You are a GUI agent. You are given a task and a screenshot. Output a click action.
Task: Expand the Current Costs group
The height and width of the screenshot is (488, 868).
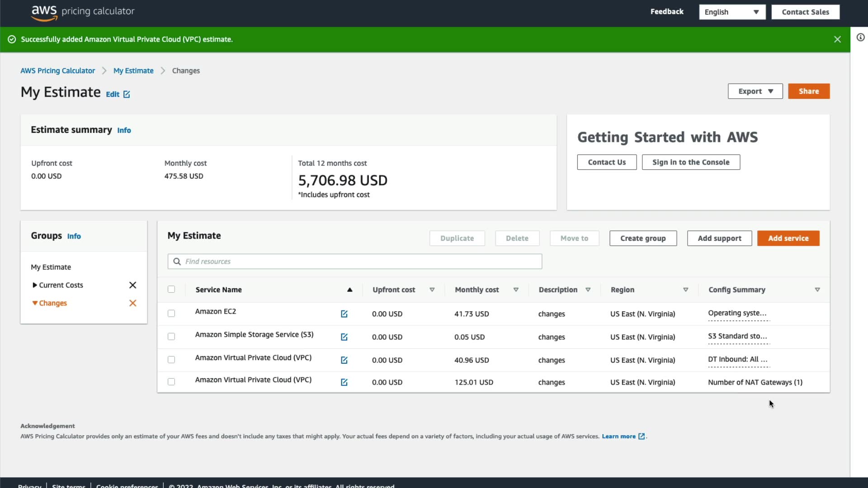click(35, 285)
